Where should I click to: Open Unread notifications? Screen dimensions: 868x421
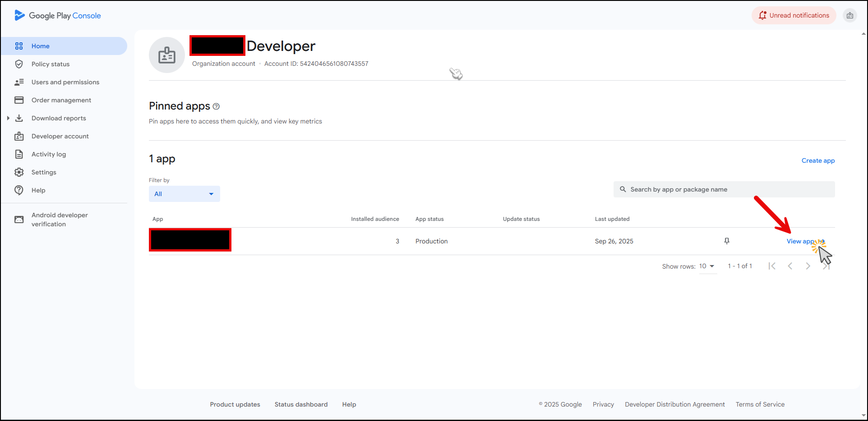(794, 15)
